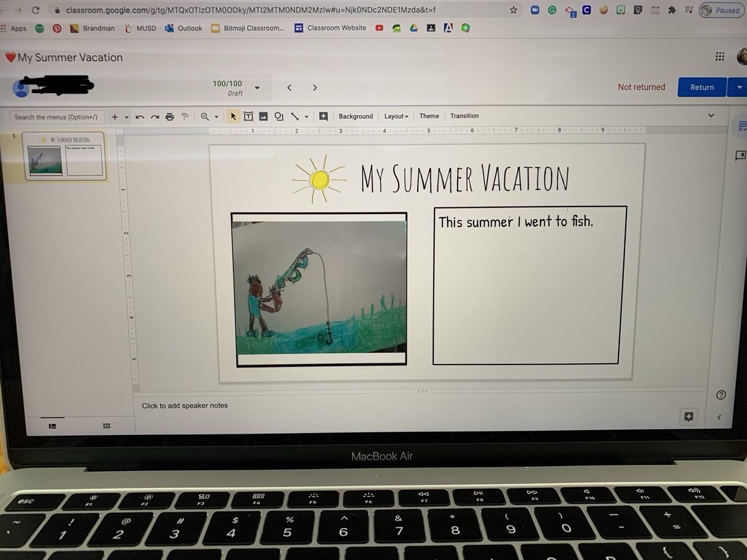Switch to grid view

106,426
